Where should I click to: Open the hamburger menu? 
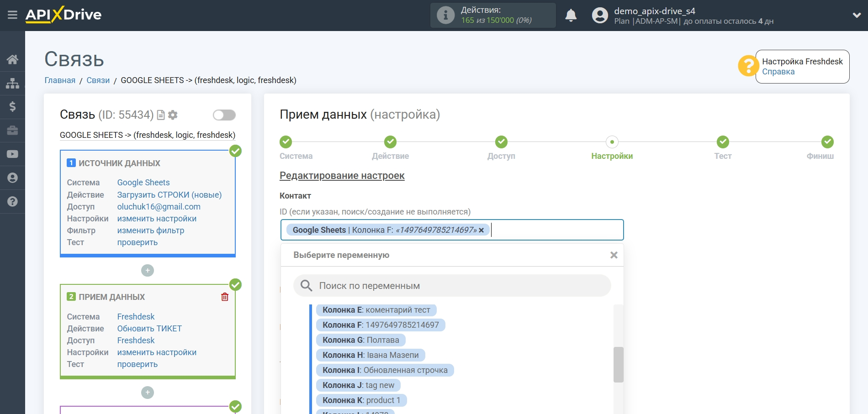[12, 15]
